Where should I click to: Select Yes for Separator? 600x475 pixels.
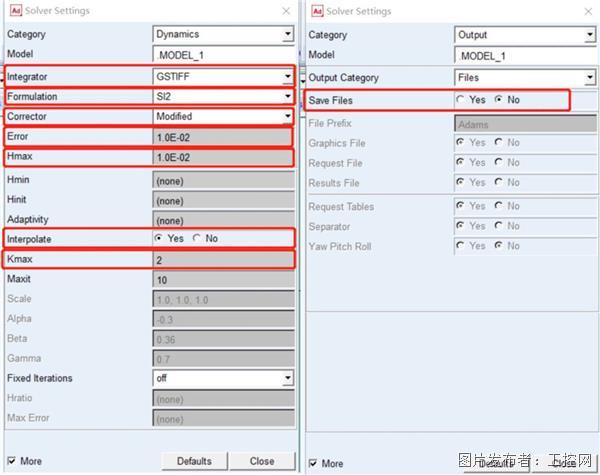460,225
